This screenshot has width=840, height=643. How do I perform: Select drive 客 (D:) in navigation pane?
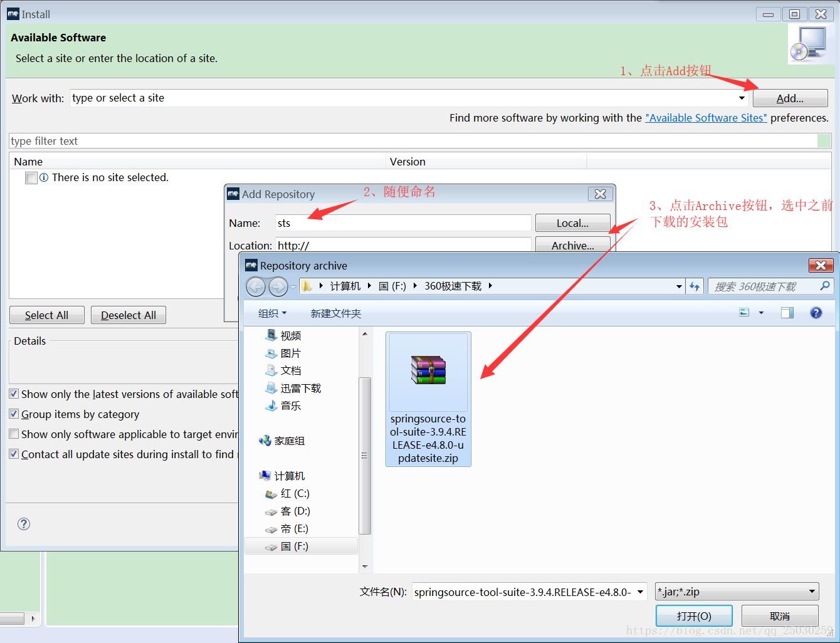click(288, 511)
